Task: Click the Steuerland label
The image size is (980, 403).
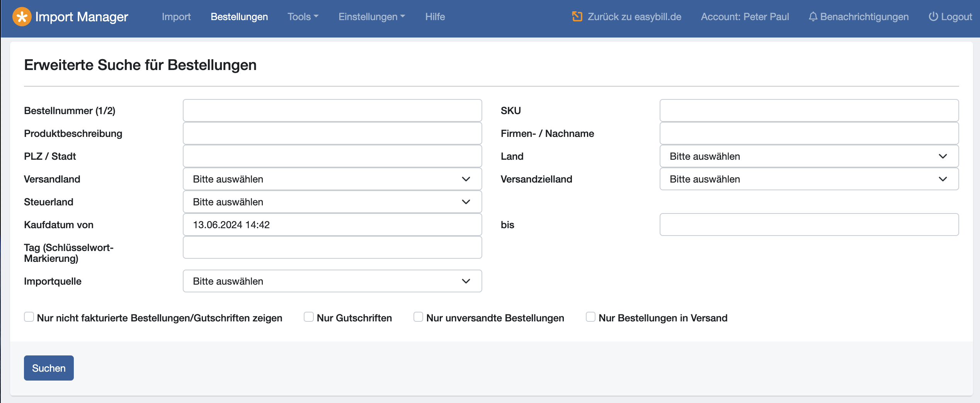Action: point(49,202)
